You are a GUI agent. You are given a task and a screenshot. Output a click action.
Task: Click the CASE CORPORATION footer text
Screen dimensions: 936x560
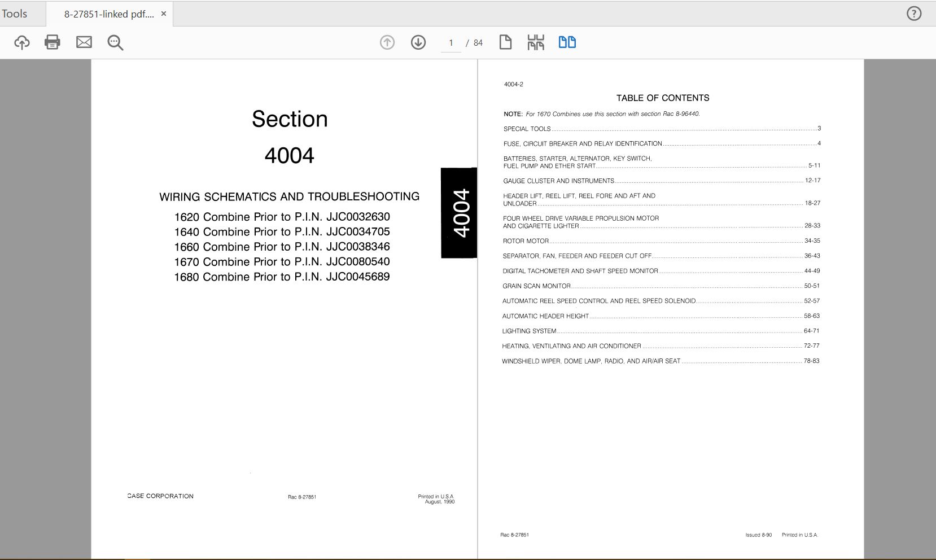tap(160, 496)
